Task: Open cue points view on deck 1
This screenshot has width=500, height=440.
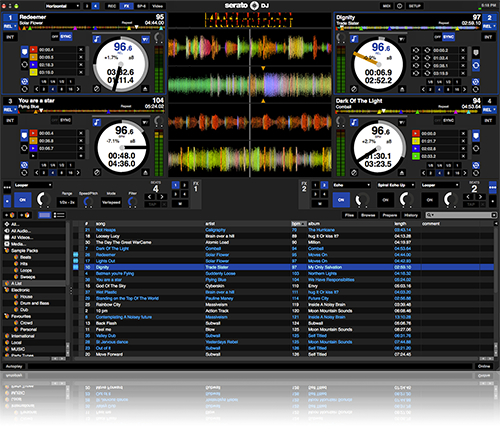Action: (x=24, y=52)
